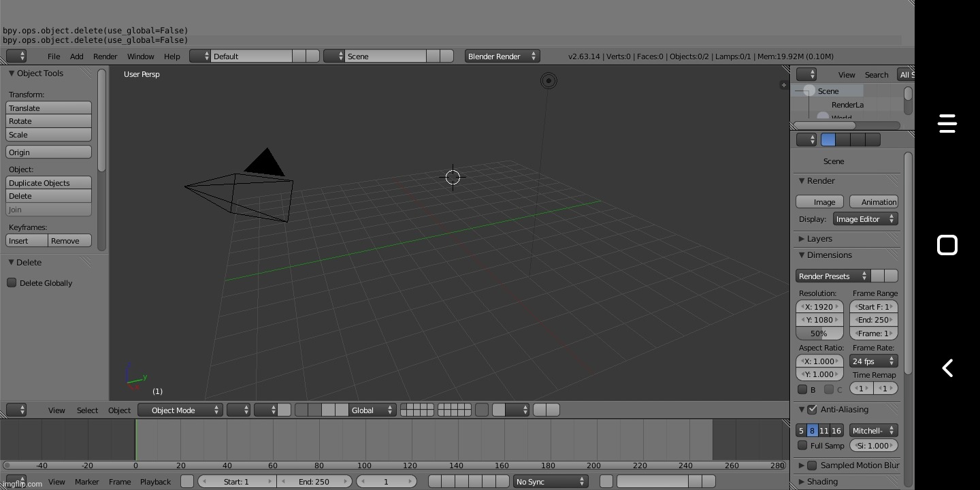Open the Global orientation dropdown
This screenshot has width=980, height=490.
click(372, 410)
